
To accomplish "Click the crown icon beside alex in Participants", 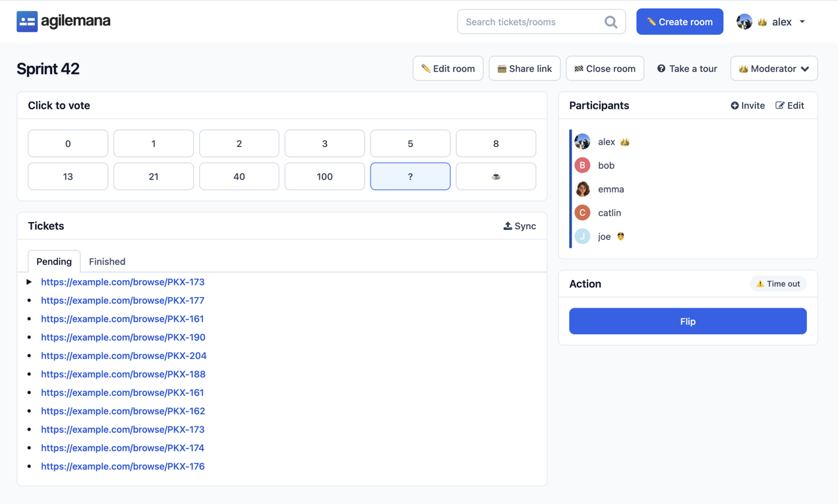I will [625, 142].
